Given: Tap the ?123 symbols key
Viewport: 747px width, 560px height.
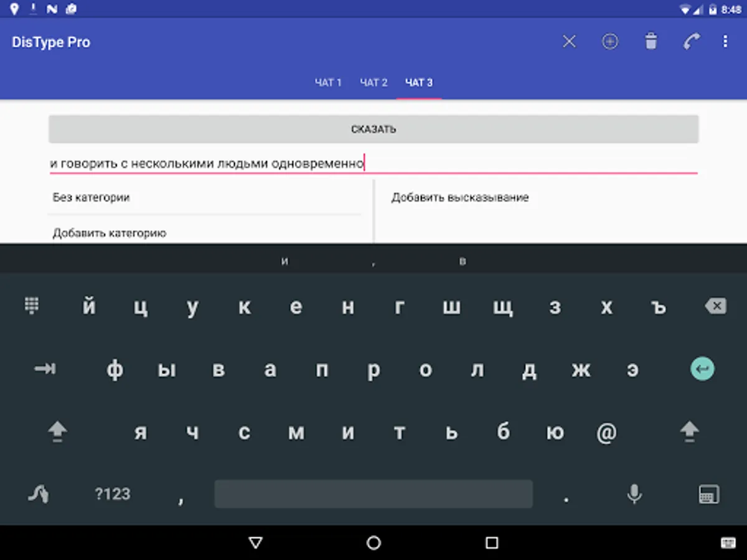Looking at the screenshot, I should (113, 494).
